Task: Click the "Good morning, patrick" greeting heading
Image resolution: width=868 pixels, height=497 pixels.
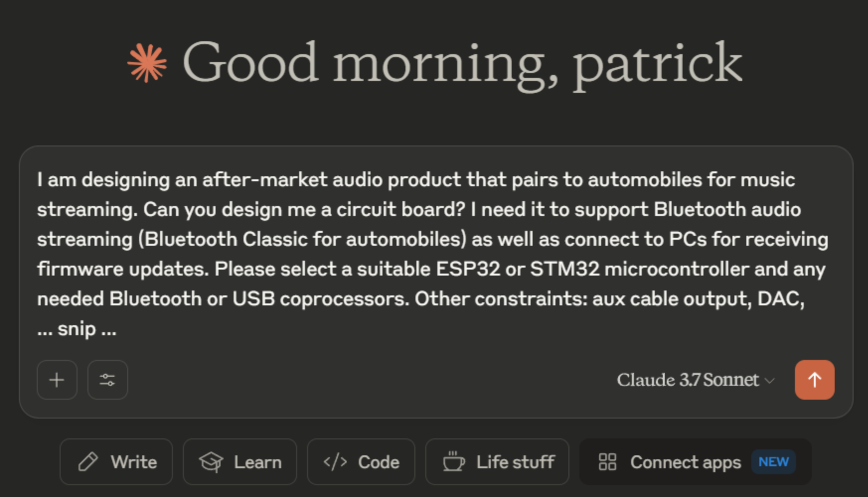Action: click(x=462, y=63)
